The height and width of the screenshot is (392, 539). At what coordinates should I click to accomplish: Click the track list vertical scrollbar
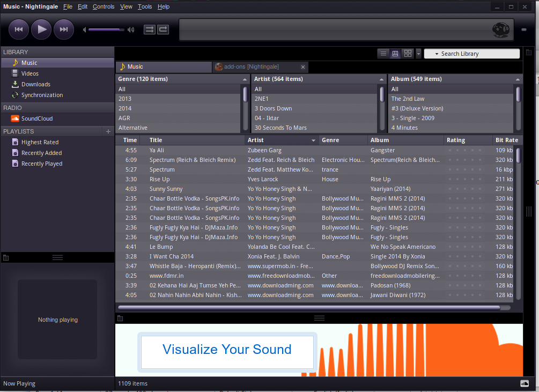click(518, 156)
